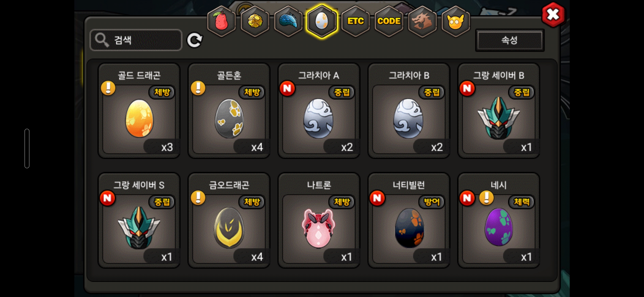Tap the exclamation badge on 금오드래곤

click(x=198, y=198)
